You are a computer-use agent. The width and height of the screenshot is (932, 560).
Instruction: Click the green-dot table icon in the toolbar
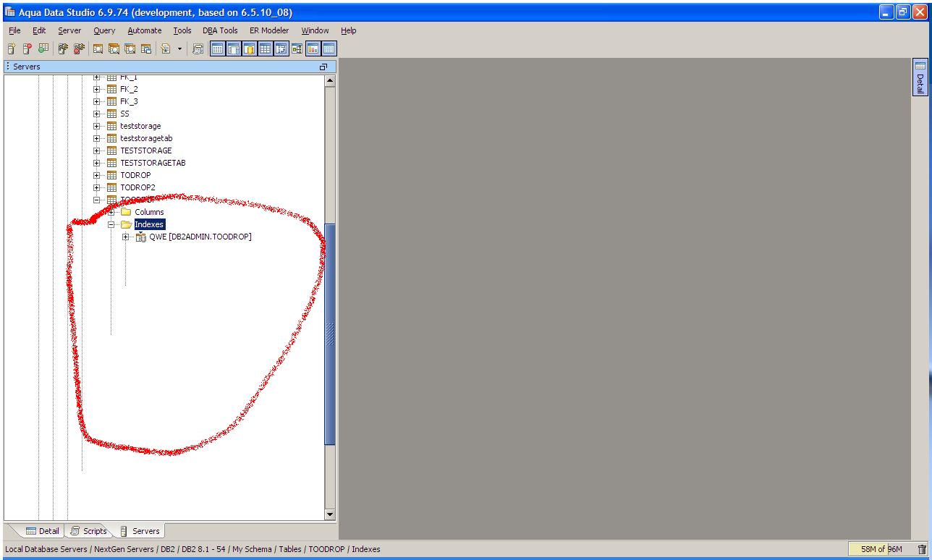click(x=43, y=49)
